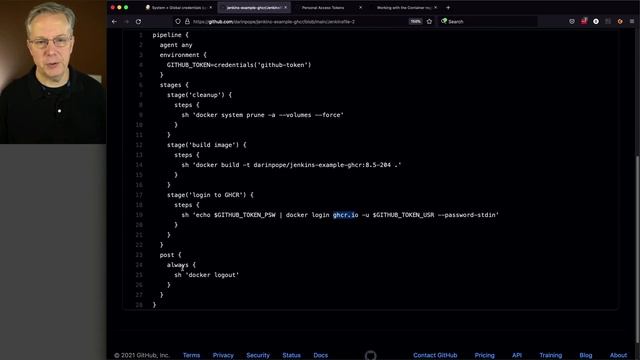The image size is (640, 360).
Task: Click the 'post {' line
Action: point(170,255)
